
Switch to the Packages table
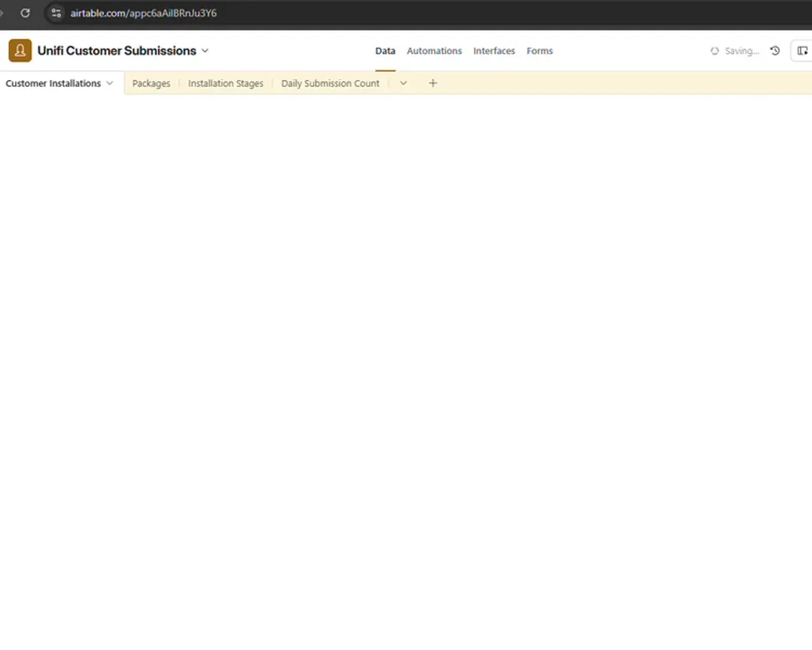(x=152, y=83)
